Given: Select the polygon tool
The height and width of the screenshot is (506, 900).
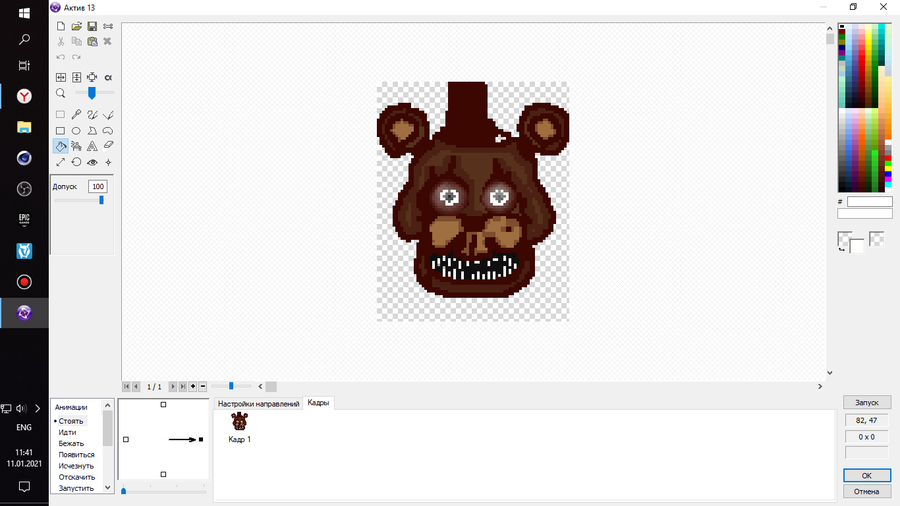Looking at the screenshot, I should (x=92, y=131).
